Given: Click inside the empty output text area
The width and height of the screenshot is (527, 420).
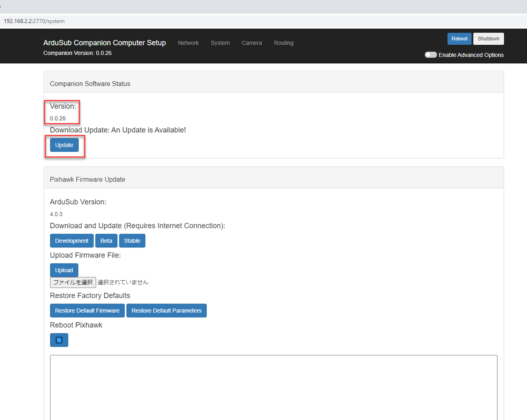Looking at the screenshot, I should point(273,387).
